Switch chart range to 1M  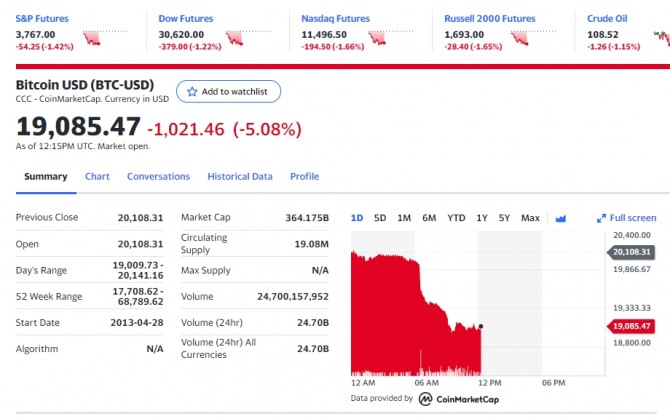coord(404,218)
